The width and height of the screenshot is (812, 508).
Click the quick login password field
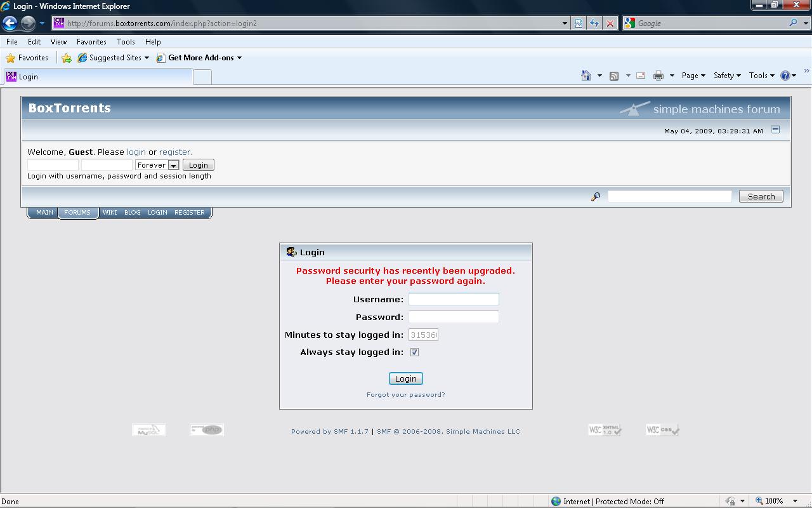[107, 165]
